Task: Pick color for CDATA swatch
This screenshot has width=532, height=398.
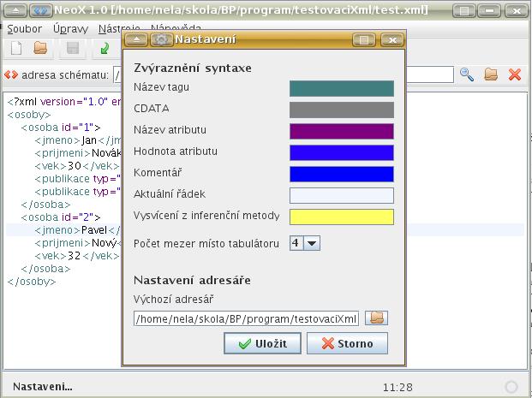Action: tap(342, 110)
